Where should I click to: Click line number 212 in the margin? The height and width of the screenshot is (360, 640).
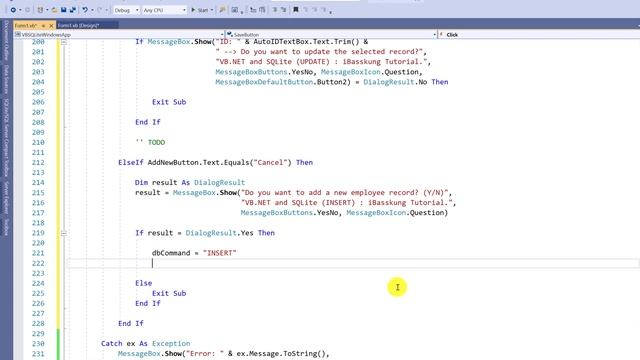38,162
